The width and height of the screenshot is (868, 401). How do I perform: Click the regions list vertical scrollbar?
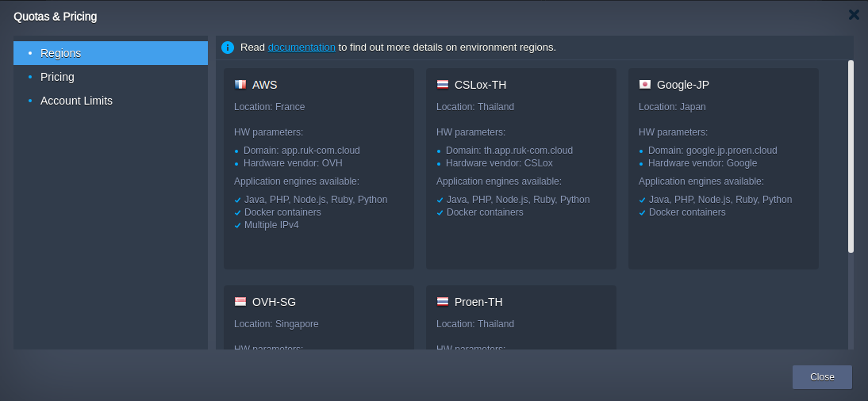click(x=851, y=157)
